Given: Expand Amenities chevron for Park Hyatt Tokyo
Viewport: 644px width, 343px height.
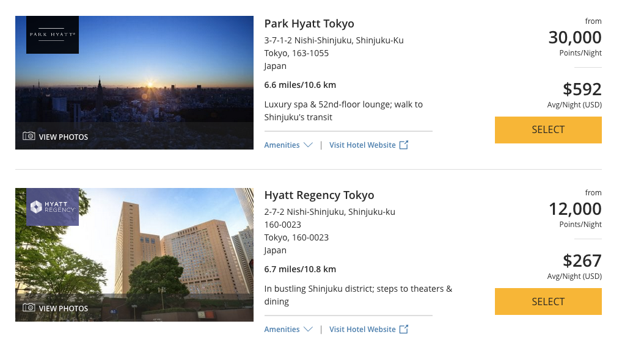Looking at the screenshot, I should [308, 145].
